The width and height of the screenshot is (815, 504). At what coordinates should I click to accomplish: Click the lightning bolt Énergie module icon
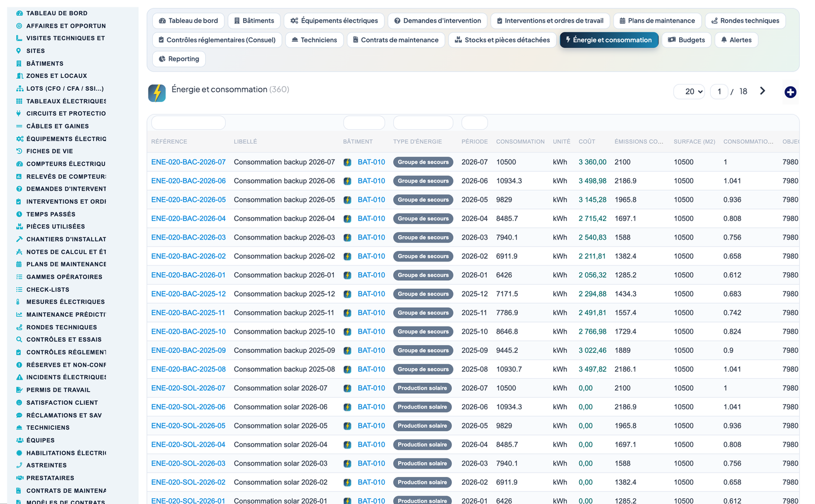[157, 92]
